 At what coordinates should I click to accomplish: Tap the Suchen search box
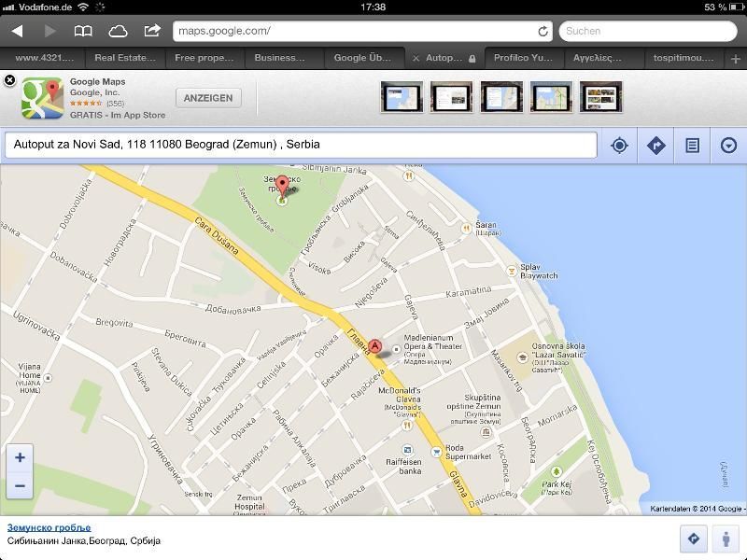(x=647, y=31)
